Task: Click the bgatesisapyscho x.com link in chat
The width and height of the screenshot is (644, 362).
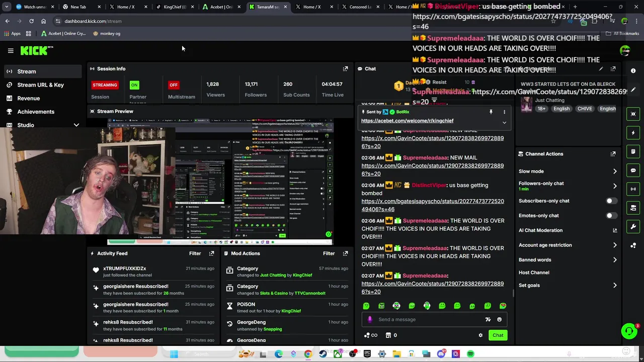Action: click(x=433, y=205)
